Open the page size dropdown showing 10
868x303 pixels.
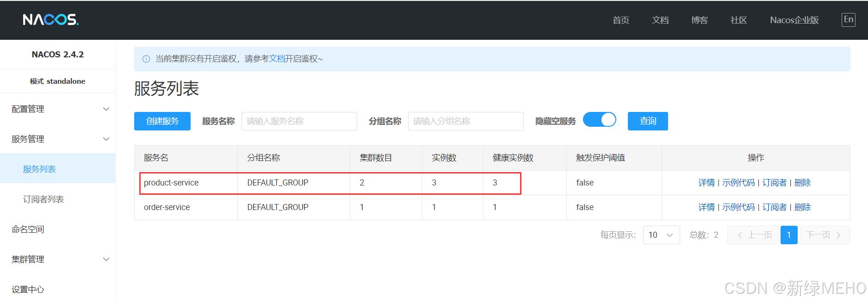pyautogui.click(x=661, y=235)
